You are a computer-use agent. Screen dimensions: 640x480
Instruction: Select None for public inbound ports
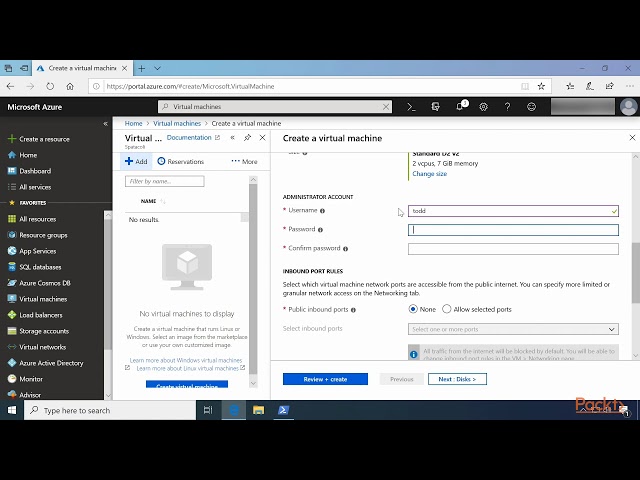tap(413, 309)
